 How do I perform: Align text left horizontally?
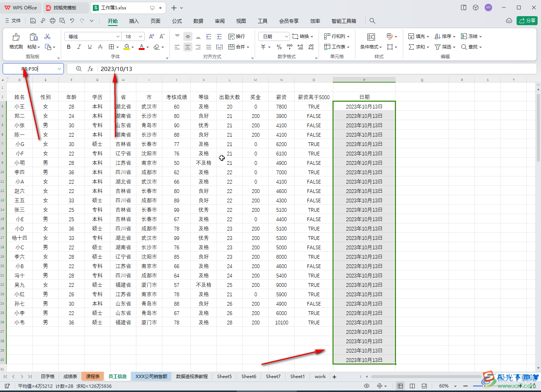pyautogui.click(x=177, y=47)
